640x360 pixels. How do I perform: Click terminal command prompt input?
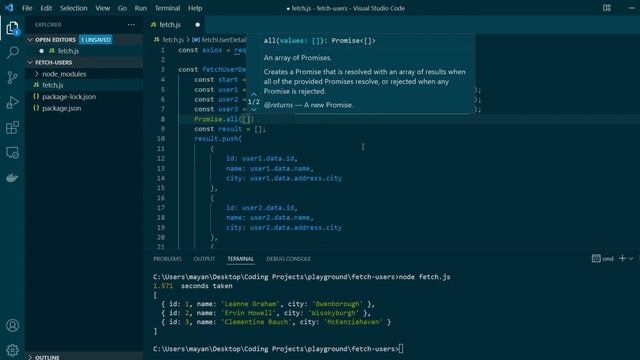(401, 349)
